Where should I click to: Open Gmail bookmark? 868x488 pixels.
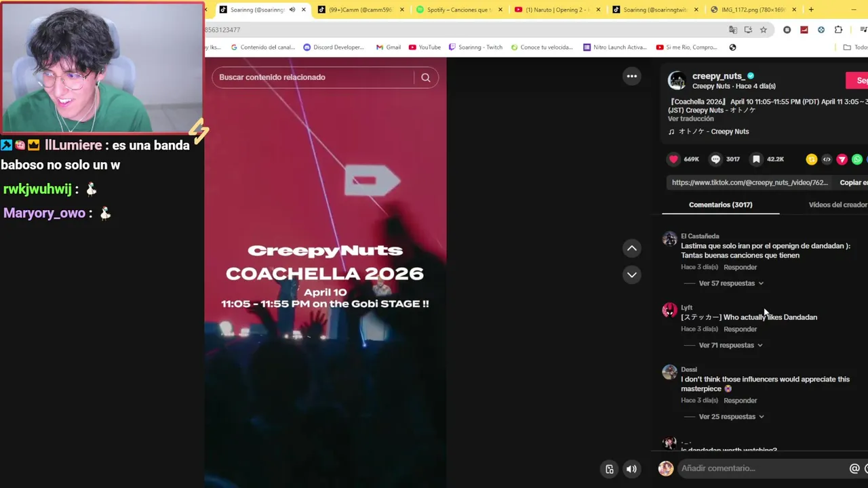(389, 47)
